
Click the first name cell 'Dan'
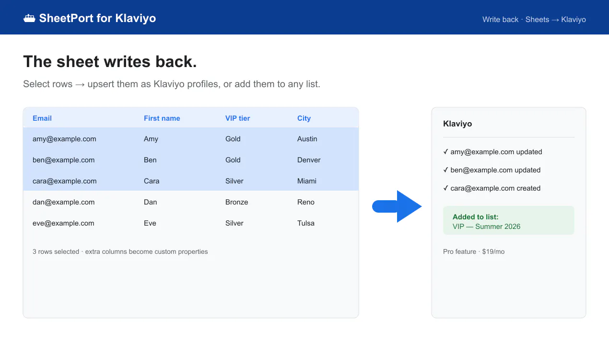click(151, 202)
